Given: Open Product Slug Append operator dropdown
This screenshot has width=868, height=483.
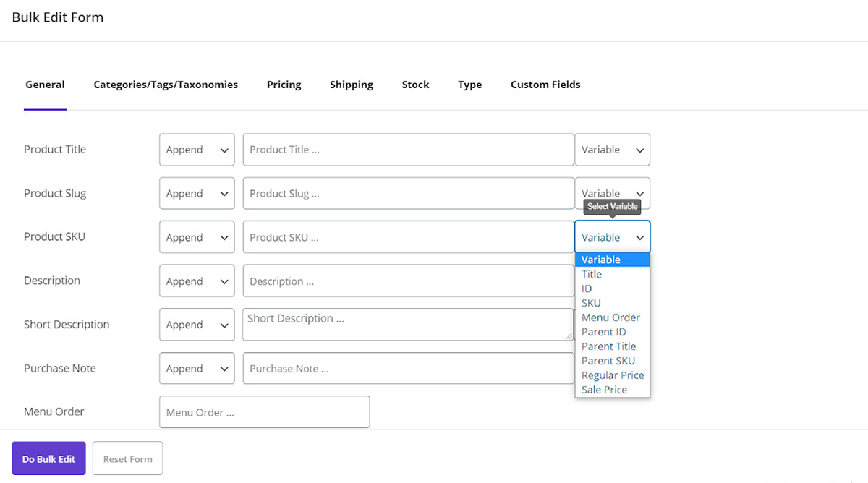Looking at the screenshot, I should point(197,194).
